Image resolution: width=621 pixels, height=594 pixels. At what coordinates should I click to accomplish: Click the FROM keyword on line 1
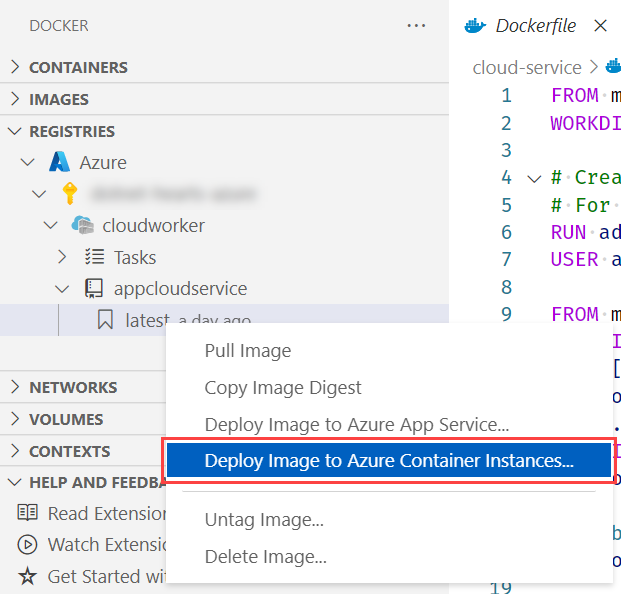574,95
